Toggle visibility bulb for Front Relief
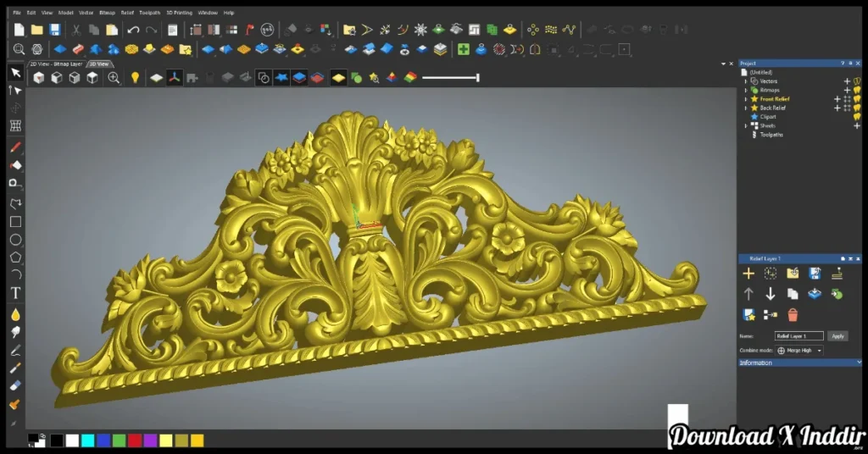868x454 pixels. pos(857,99)
